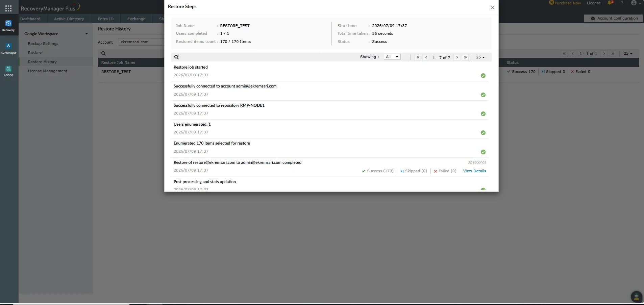This screenshot has height=305, width=644.
Task: Collapse the Google Workspace section
Action: coord(86,34)
